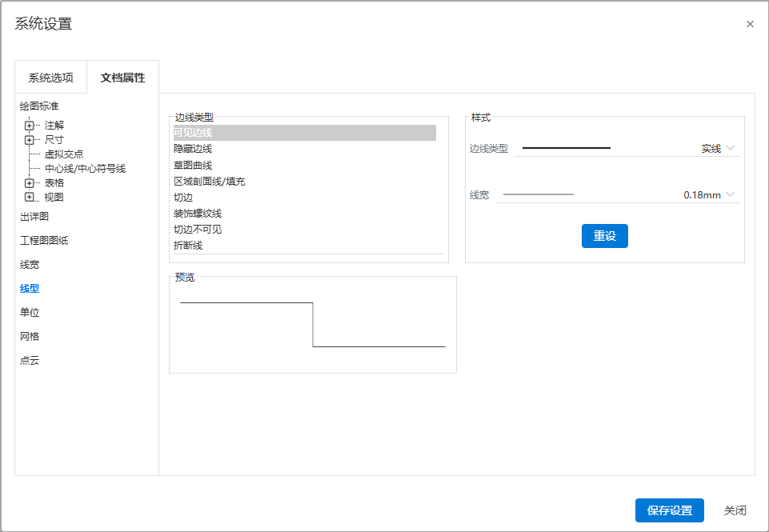
Task: Open the 点云 settings page
Action: [30, 361]
